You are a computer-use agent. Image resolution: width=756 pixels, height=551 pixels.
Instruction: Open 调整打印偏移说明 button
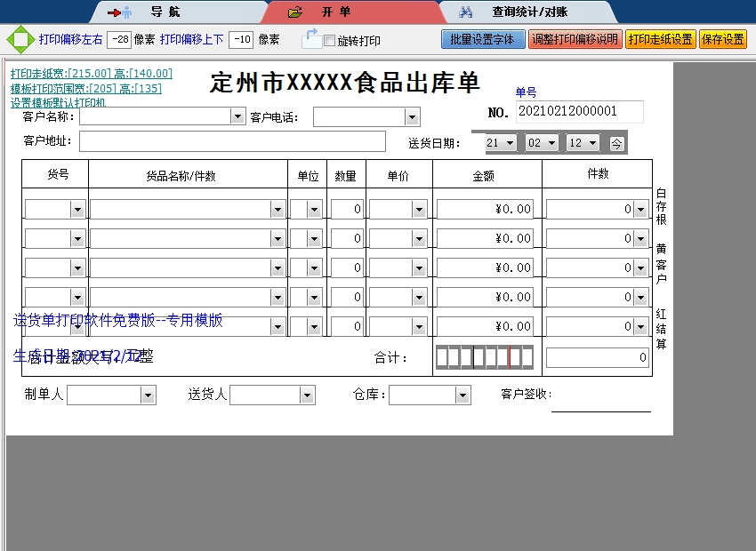pos(575,40)
